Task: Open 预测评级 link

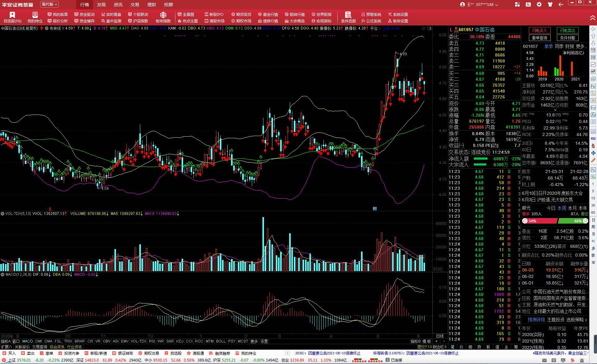Action: [536, 320]
